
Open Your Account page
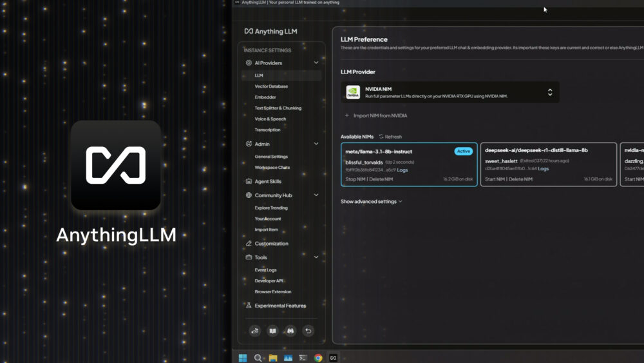(268, 219)
